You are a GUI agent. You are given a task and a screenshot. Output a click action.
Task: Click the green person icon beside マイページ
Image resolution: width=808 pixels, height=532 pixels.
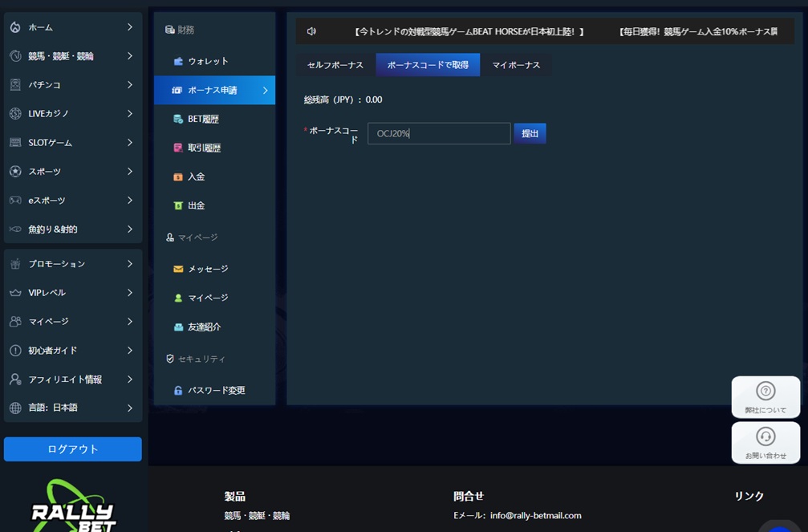(178, 298)
